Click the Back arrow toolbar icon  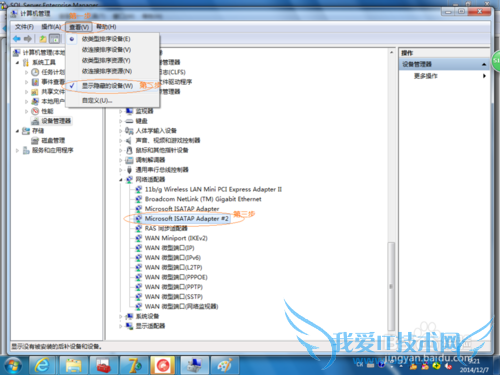pyautogui.click(x=17, y=39)
